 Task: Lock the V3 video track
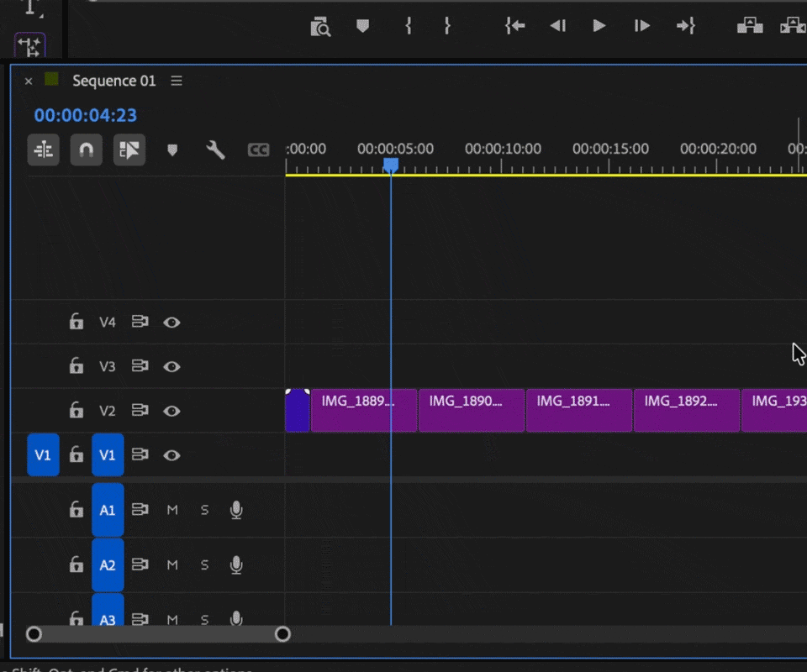click(x=76, y=365)
